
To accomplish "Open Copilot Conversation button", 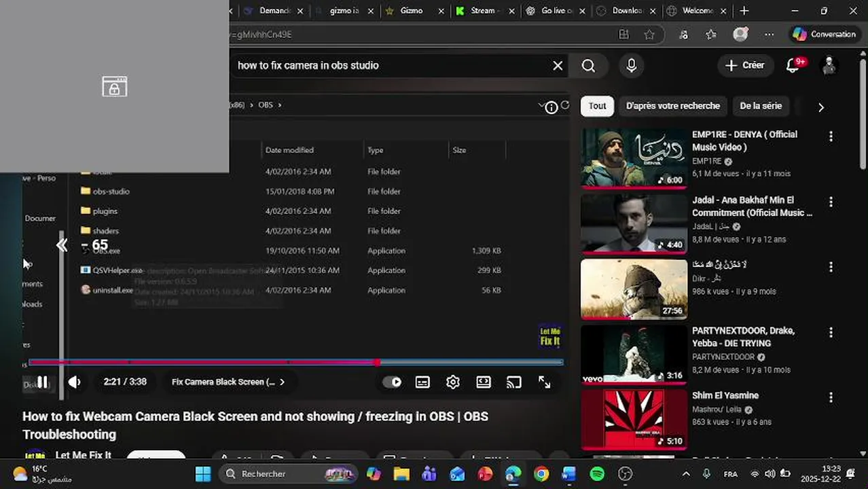I will (824, 35).
